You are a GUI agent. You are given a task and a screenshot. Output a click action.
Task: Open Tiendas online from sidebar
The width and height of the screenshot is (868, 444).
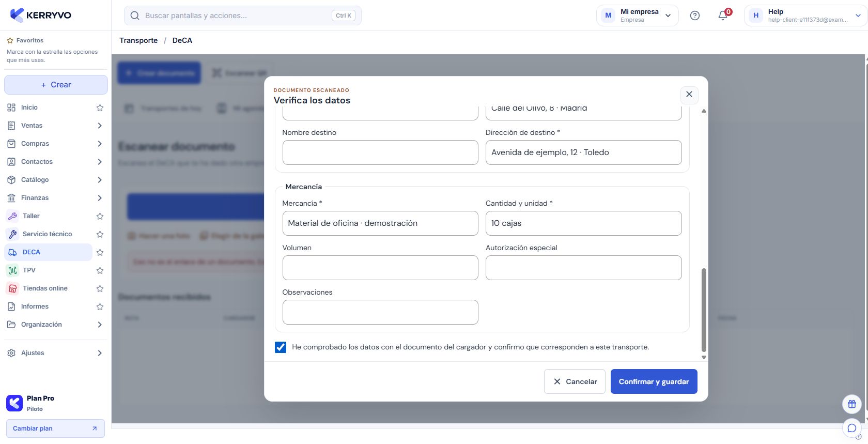coord(48,288)
